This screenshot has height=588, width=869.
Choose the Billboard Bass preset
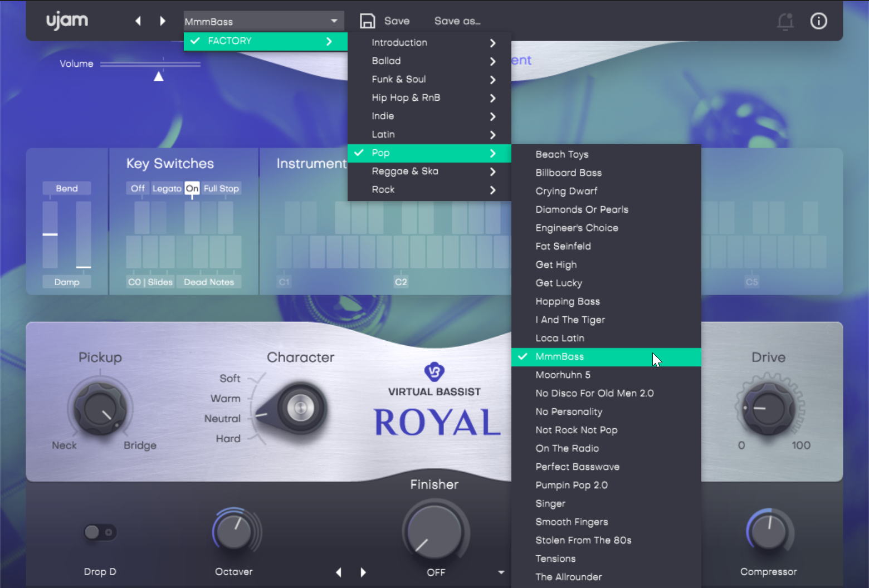coord(606,173)
